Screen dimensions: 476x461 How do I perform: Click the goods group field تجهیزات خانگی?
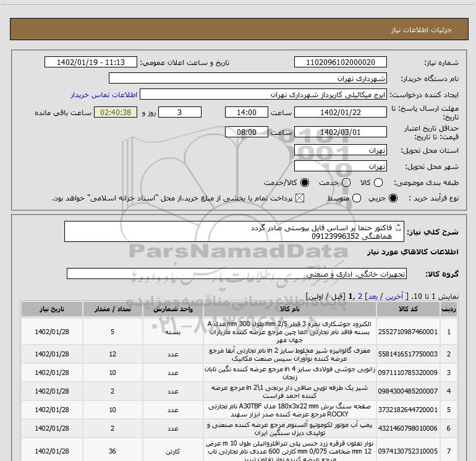coord(237,274)
